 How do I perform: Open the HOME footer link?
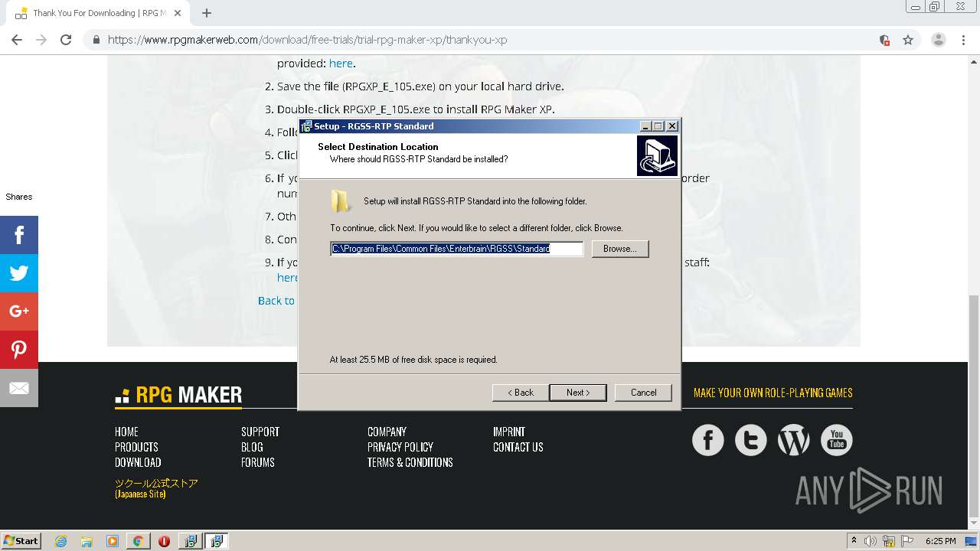[126, 432]
